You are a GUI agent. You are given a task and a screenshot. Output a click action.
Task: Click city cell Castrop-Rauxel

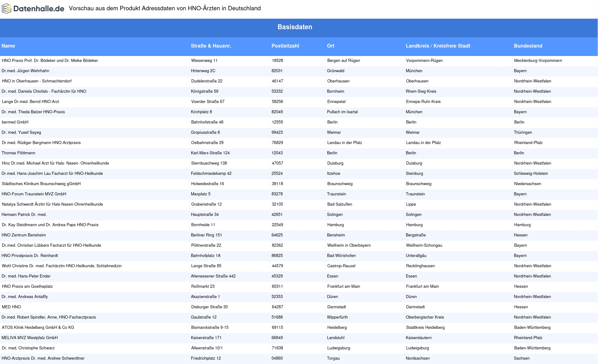341,266
